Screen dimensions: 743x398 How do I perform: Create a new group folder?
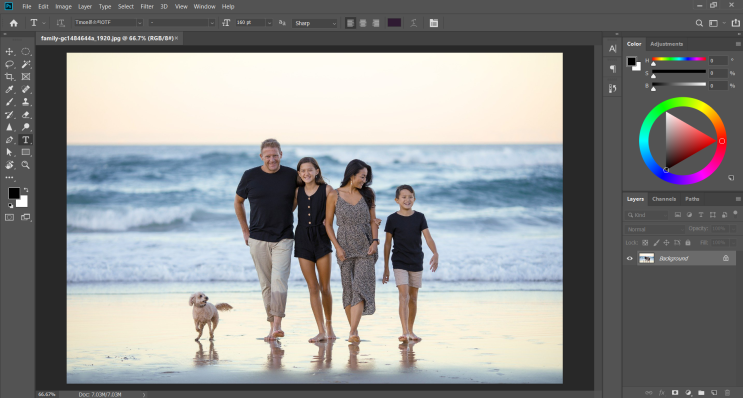pos(701,393)
